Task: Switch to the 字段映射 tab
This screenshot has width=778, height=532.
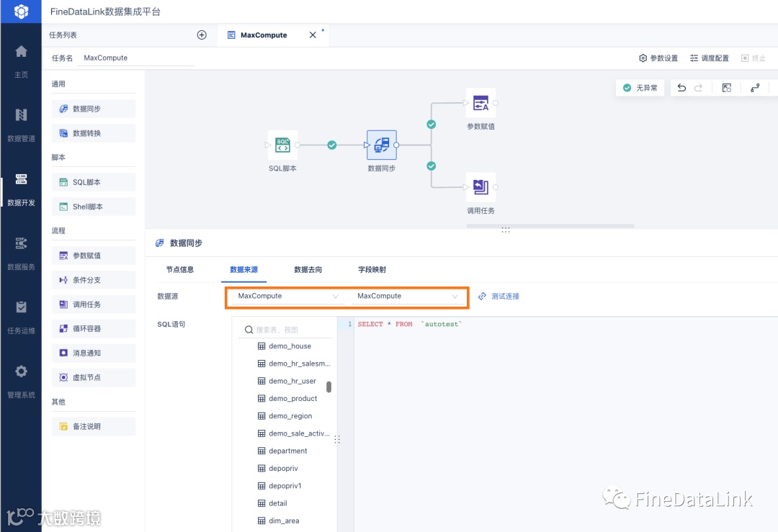Action: click(372, 269)
